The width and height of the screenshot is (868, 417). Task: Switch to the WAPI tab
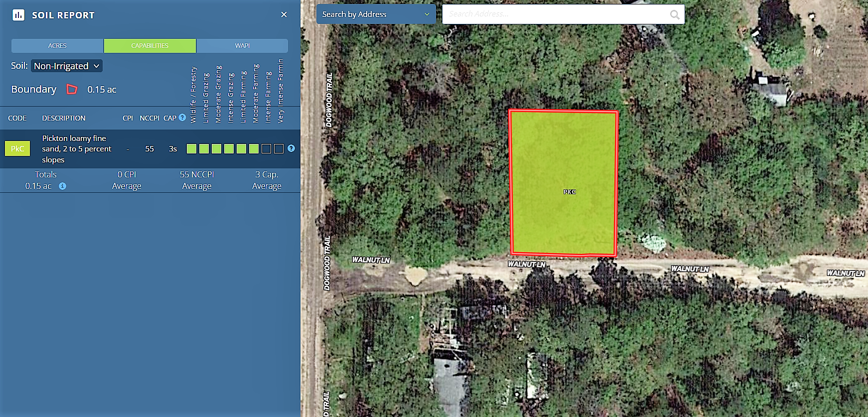242,45
